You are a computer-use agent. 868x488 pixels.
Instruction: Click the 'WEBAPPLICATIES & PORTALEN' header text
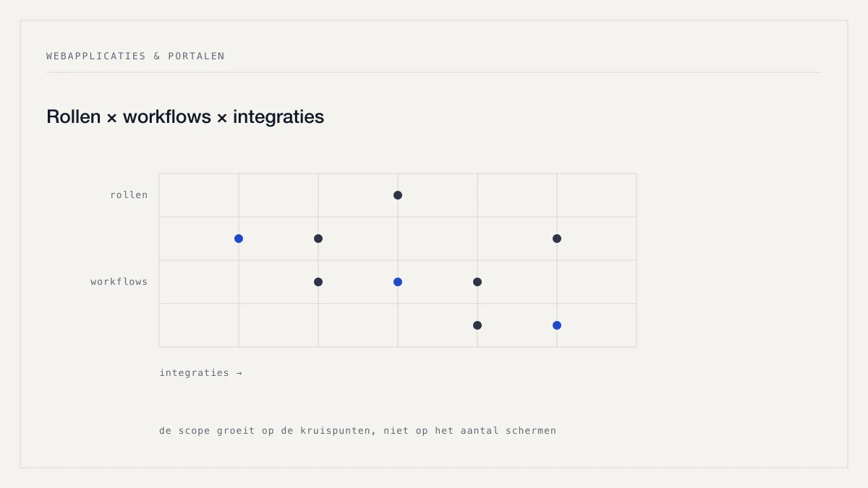click(135, 56)
